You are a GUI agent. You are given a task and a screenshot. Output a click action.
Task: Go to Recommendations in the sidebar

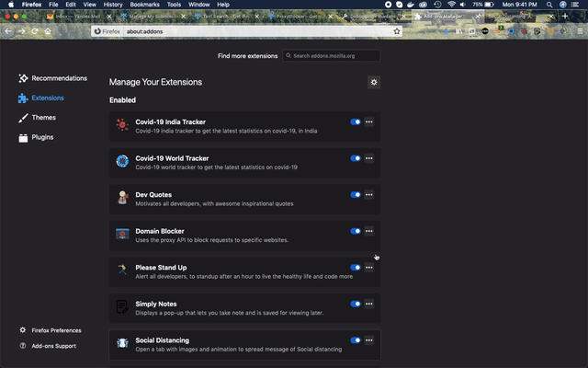(x=53, y=78)
